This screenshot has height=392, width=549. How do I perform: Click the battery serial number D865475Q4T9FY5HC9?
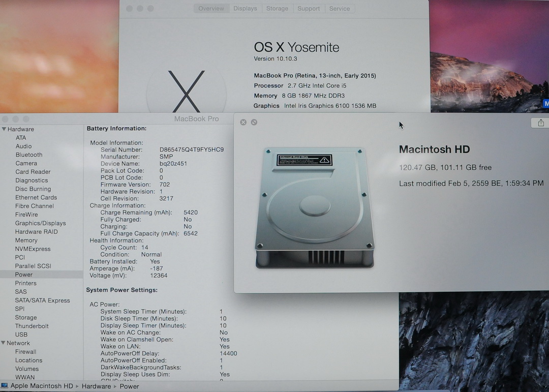[x=192, y=149]
